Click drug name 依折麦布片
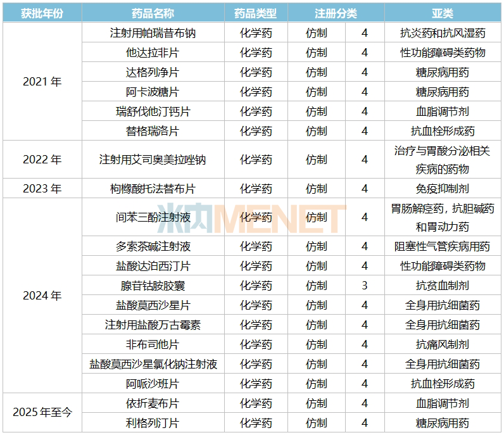Image resolution: width=504 pixels, height=435 pixels. point(153,403)
